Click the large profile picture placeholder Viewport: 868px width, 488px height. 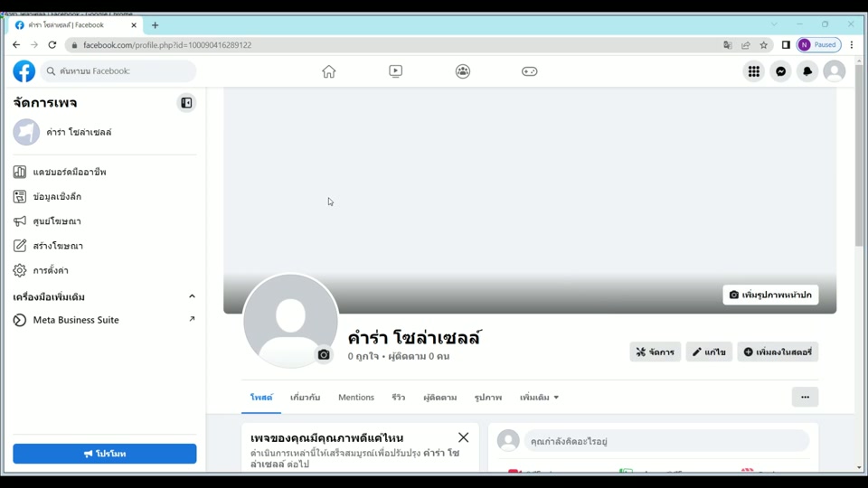click(x=290, y=321)
